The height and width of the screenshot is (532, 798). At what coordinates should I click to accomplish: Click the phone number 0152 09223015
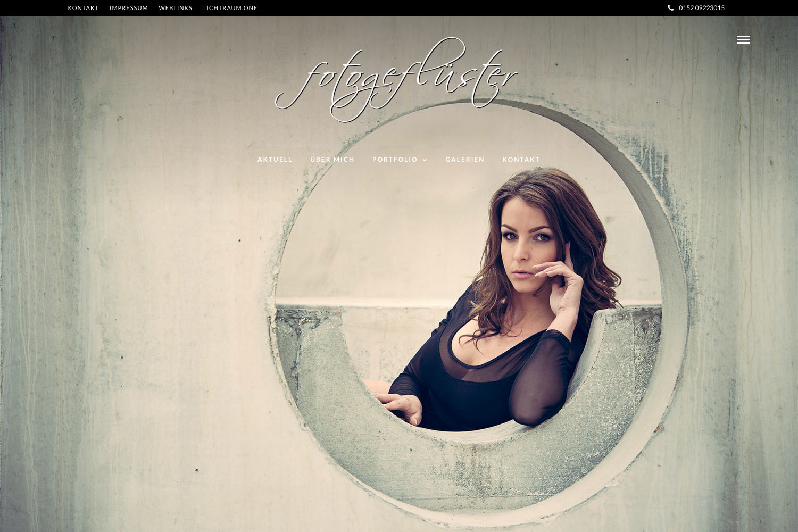tap(701, 8)
